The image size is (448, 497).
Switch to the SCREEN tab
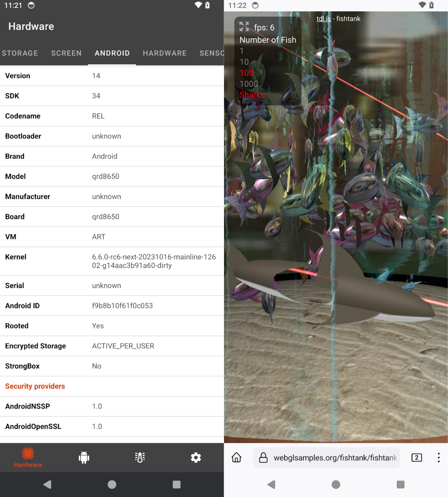(x=66, y=53)
